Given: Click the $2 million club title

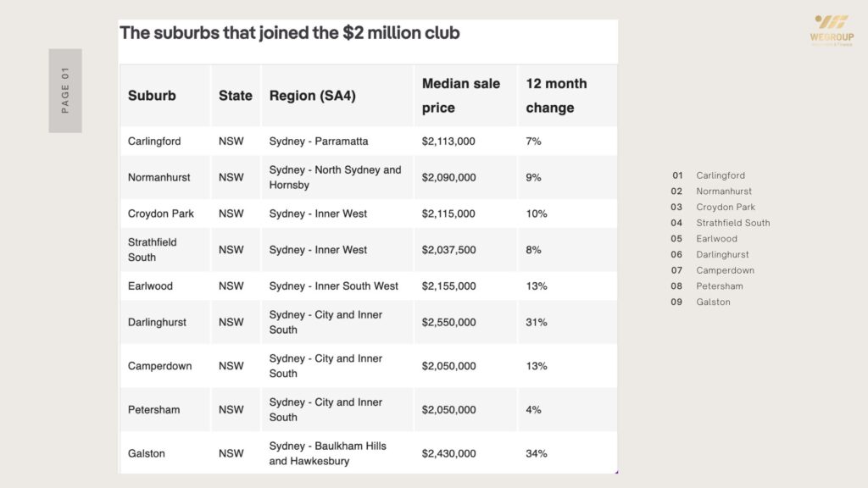Looking at the screenshot, I should pos(290,34).
